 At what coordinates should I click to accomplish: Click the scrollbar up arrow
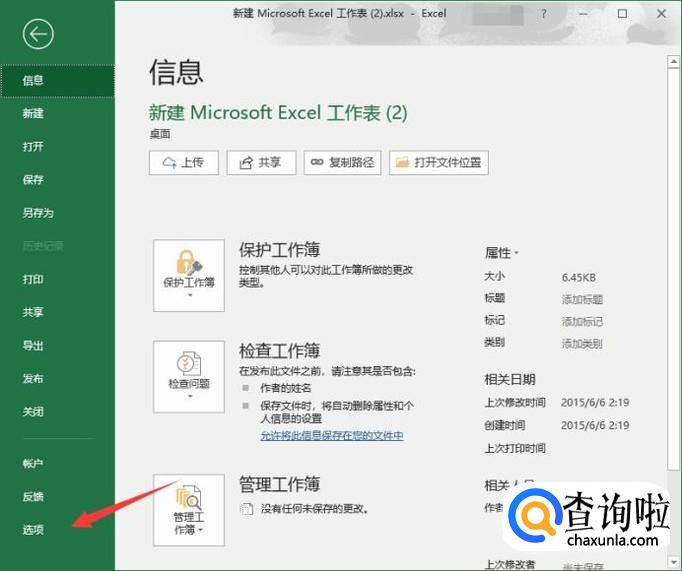[x=673, y=62]
